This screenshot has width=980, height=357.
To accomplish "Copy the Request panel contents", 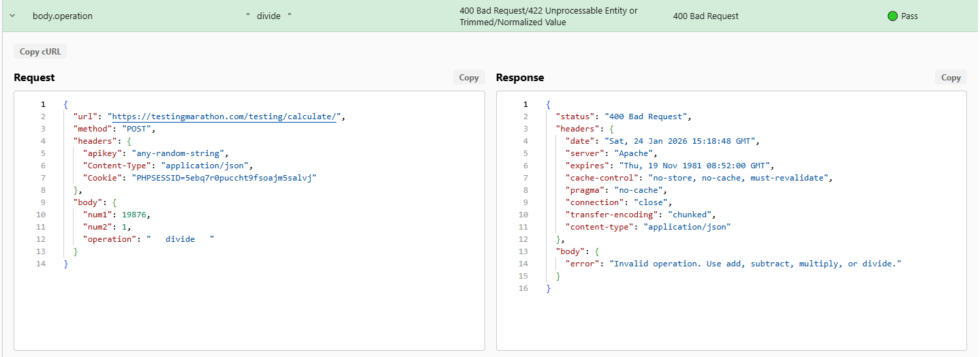I will click(x=468, y=78).
